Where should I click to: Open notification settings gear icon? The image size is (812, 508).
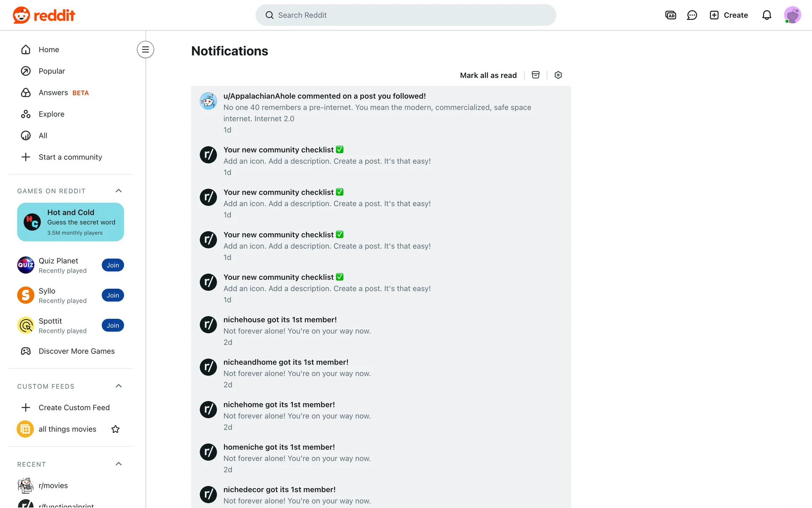click(558, 75)
